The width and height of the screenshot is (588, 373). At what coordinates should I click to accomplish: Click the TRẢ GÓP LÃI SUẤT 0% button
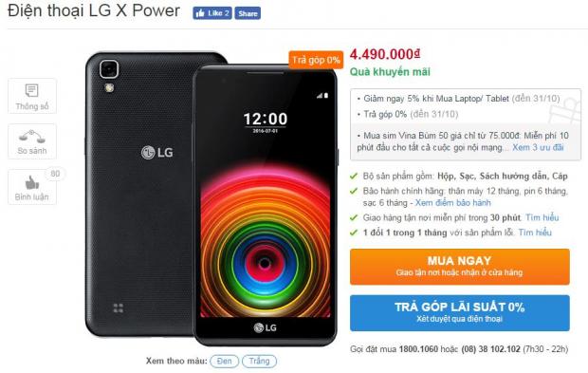coord(460,313)
